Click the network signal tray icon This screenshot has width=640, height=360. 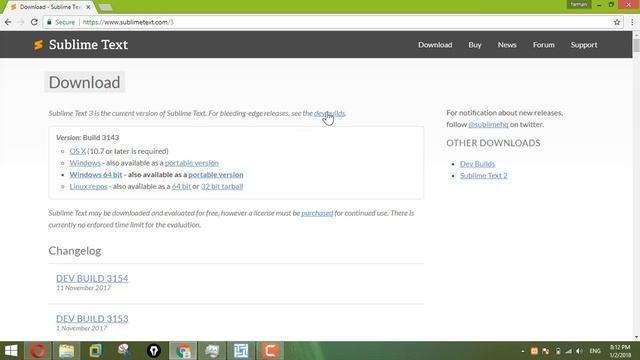pyautogui.click(x=568, y=351)
